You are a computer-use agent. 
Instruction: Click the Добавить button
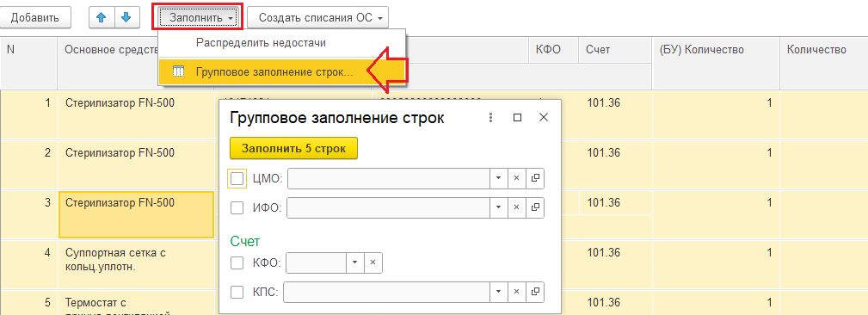click(35, 18)
